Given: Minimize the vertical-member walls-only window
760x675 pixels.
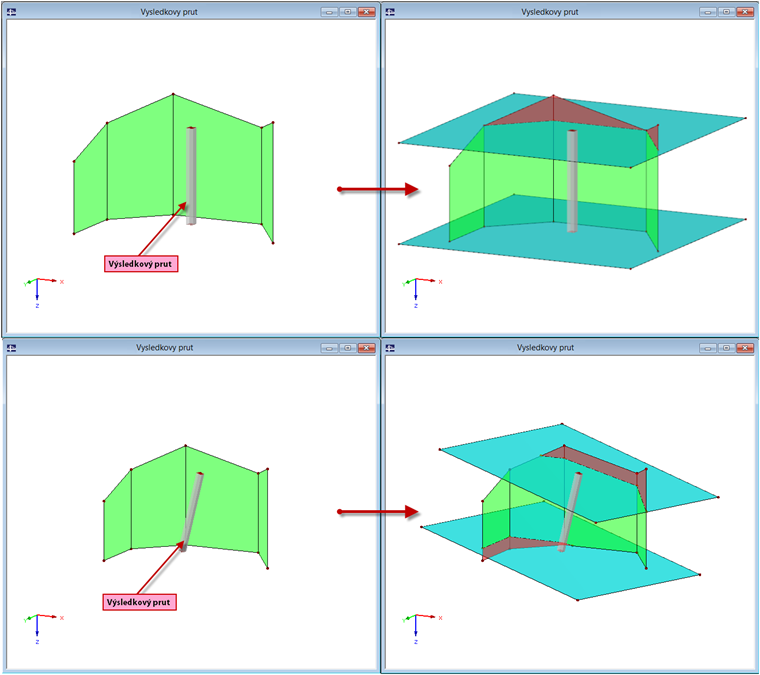Looking at the screenshot, I should tap(330, 12).
